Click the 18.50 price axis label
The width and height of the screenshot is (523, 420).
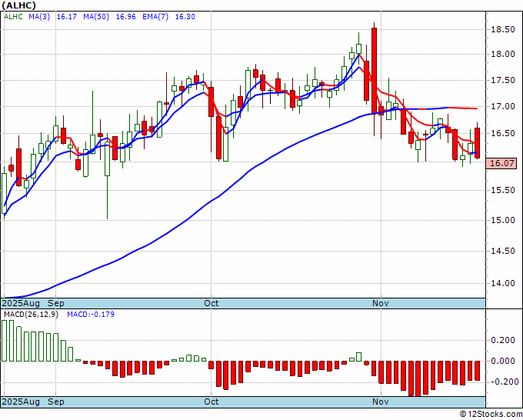(503, 29)
